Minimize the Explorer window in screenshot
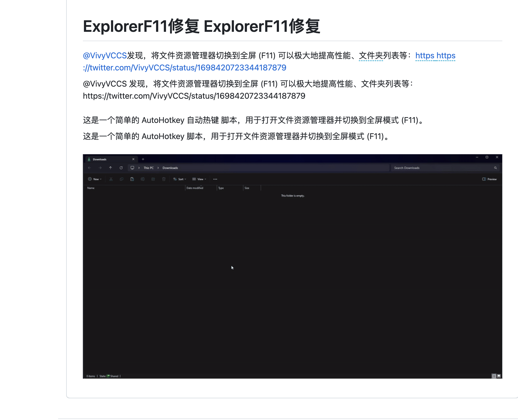Screen dimensions: 518x420 click(x=477, y=157)
